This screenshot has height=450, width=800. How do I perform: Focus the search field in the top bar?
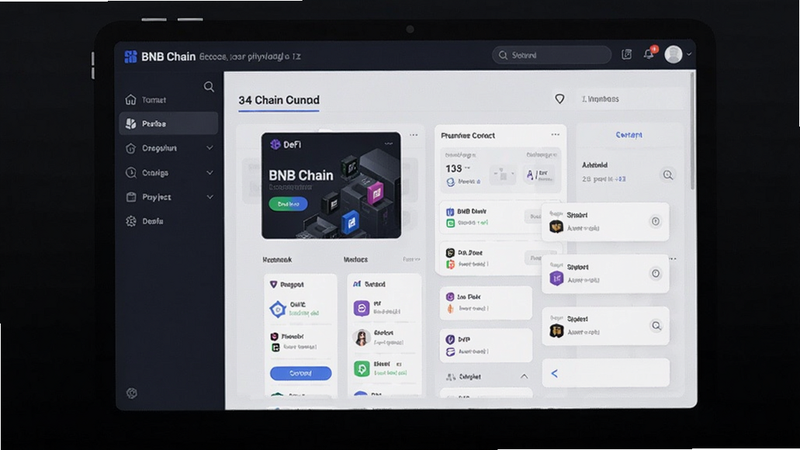tap(552, 55)
